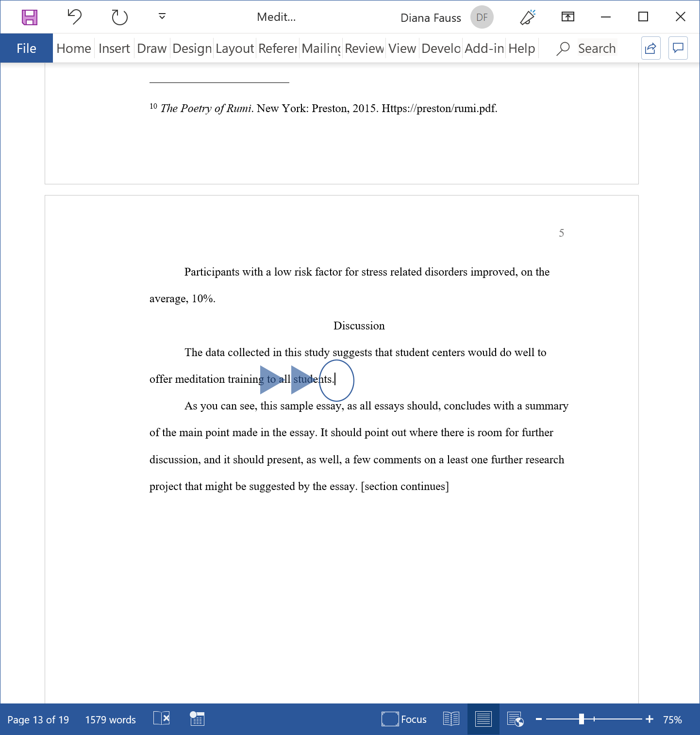Click Diana Fauss account avatar
This screenshot has width=700, height=735.
[x=482, y=17]
